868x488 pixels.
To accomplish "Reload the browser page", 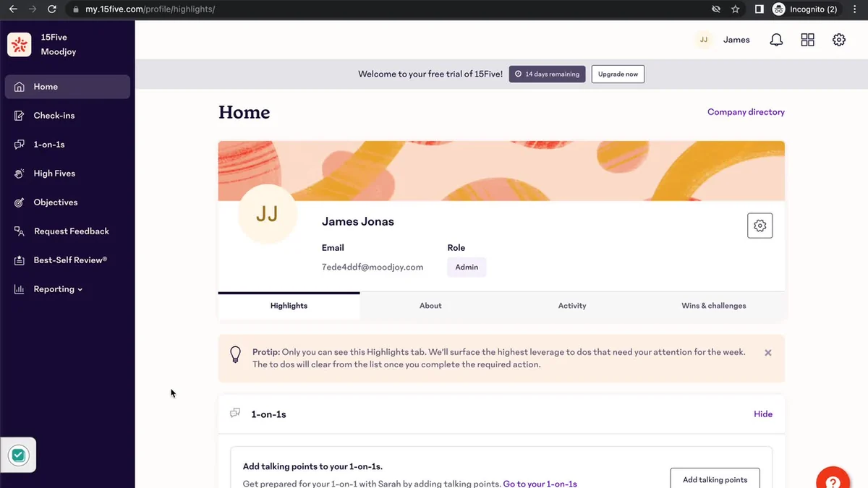I will pyautogui.click(x=51, y=9).
